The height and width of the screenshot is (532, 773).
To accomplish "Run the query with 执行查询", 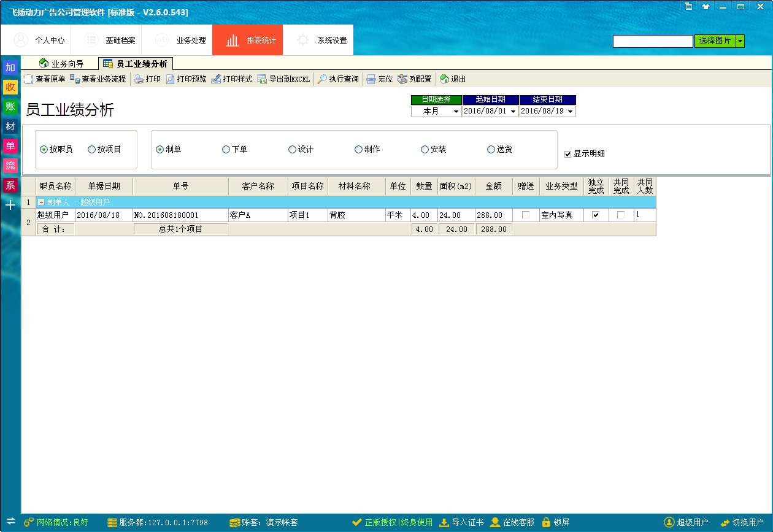I will click(x=322, y=79).
